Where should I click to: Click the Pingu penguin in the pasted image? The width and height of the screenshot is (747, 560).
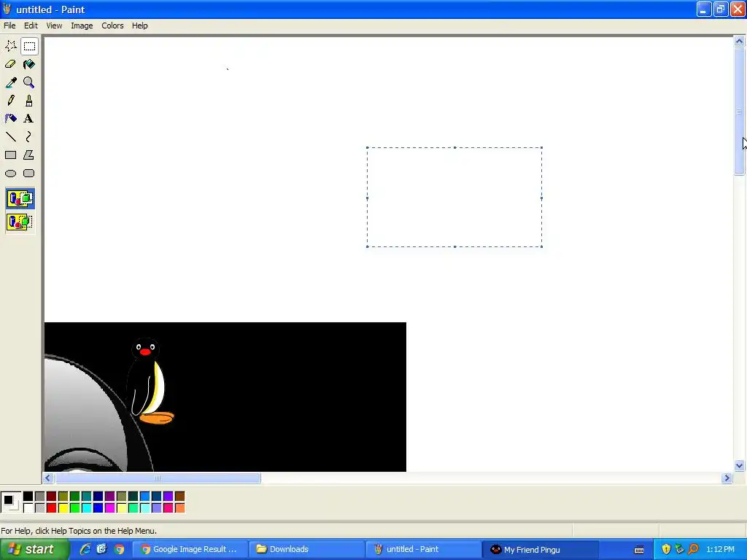pyautogui.click(x=150, y=381)
